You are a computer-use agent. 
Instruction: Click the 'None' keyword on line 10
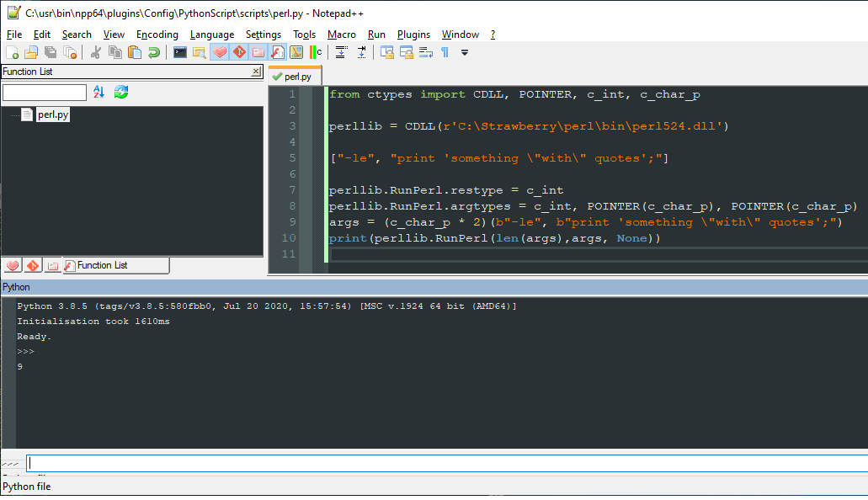tap(631, 238)
